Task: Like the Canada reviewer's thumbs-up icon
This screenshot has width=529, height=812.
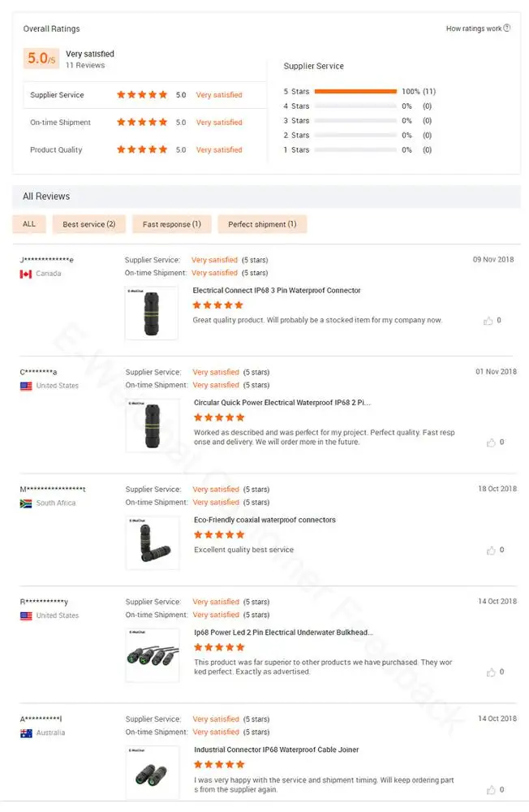Action: coord(488,321)
